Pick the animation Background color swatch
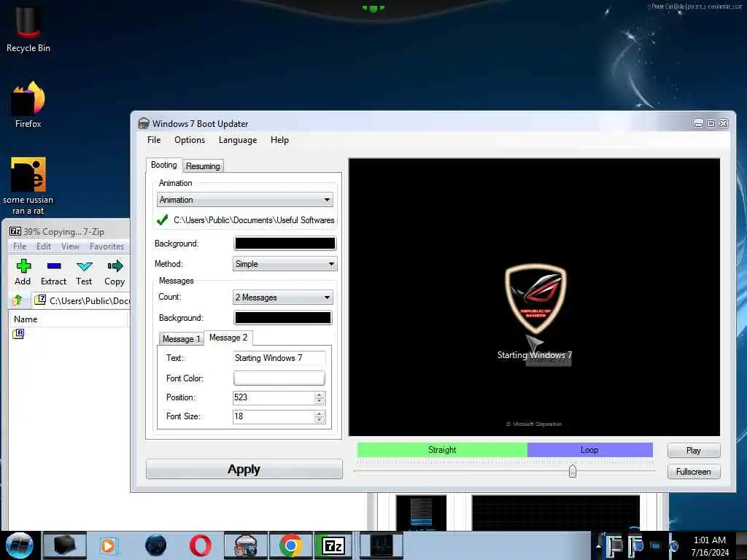The width and height of the screenshot is (747, 560). click(x=285, y=244)
